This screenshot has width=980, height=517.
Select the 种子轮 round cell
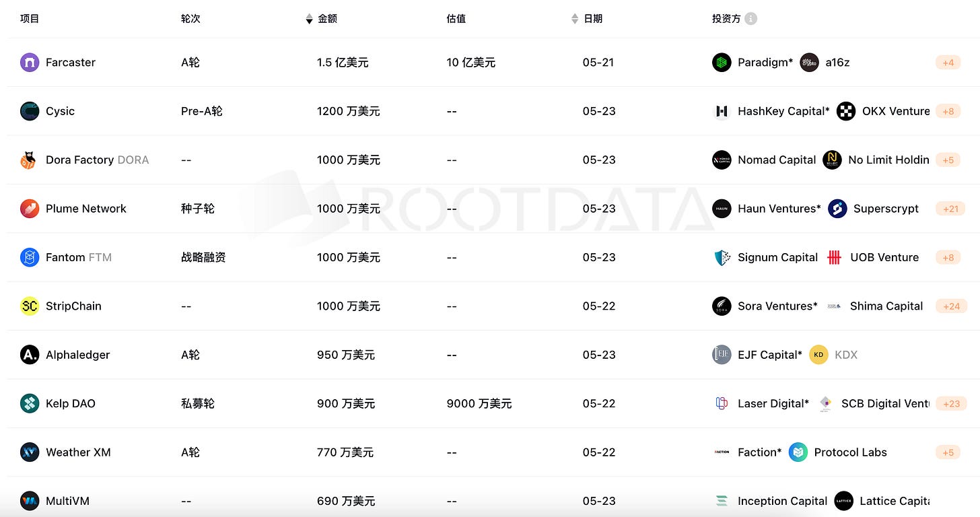coord(198,209)
